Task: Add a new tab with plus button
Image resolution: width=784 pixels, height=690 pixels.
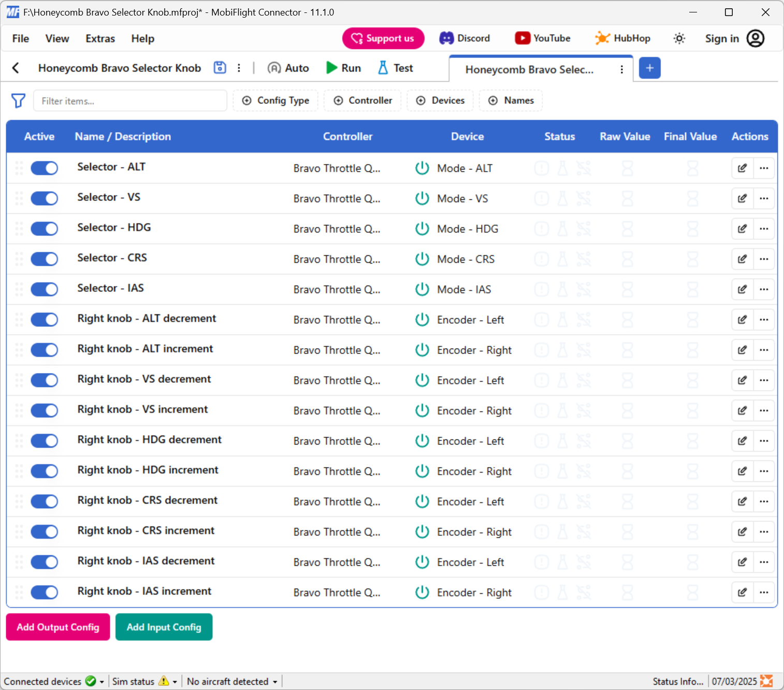Action: coord(649,68)
